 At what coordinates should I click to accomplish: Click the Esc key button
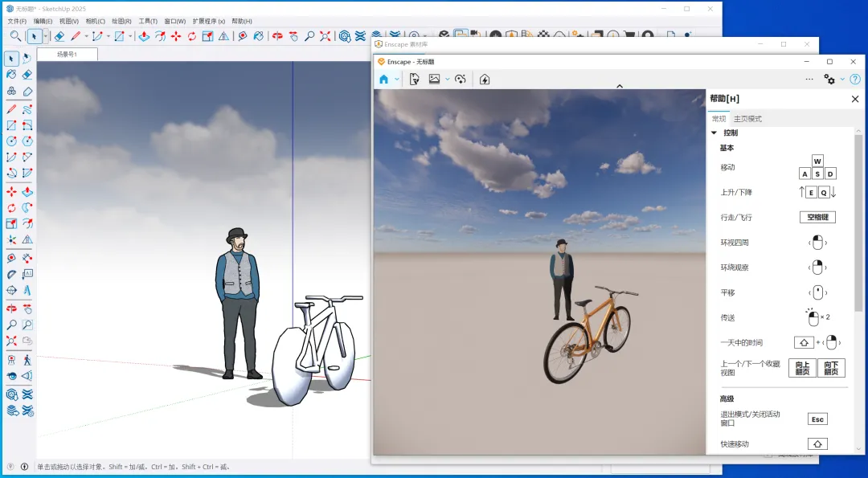(x=817, y=419)
